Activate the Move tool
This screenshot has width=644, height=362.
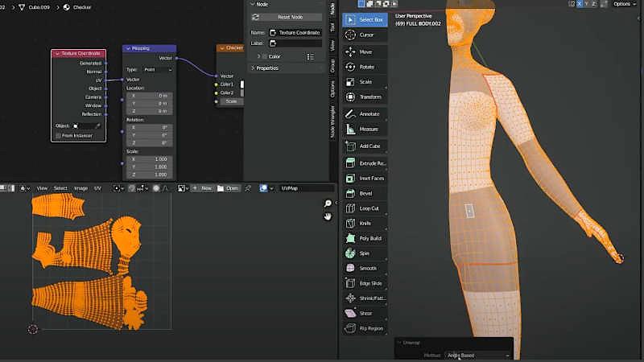(x=365, y=52)
